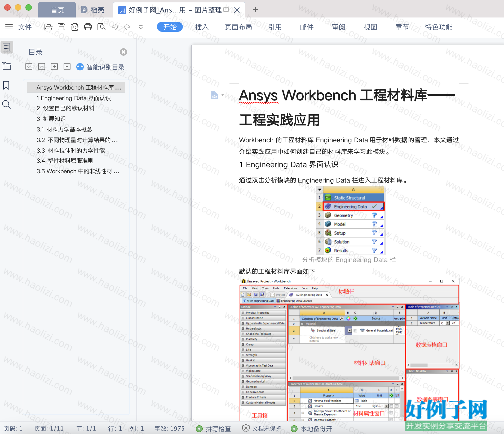Viewport: 504px width, 434px height.
Task: Go to 3.4 塑性材料屈服准则
Action: click(65, 161)
